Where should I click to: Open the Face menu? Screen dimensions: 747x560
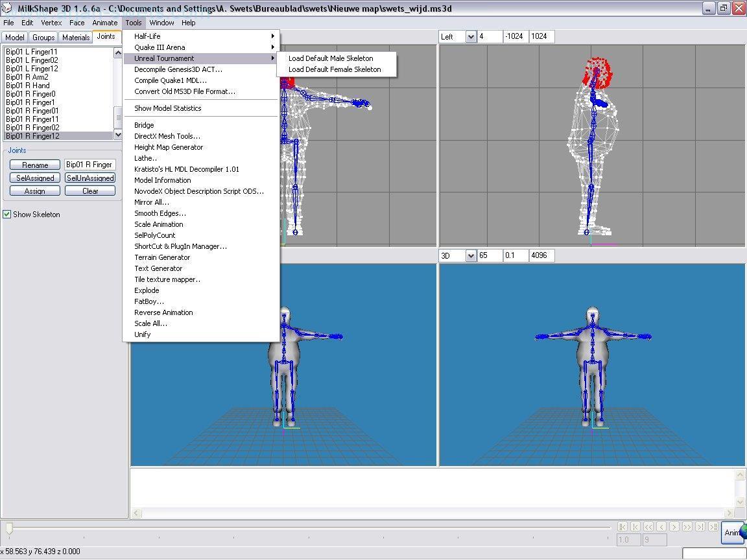[x=77, y=23]
